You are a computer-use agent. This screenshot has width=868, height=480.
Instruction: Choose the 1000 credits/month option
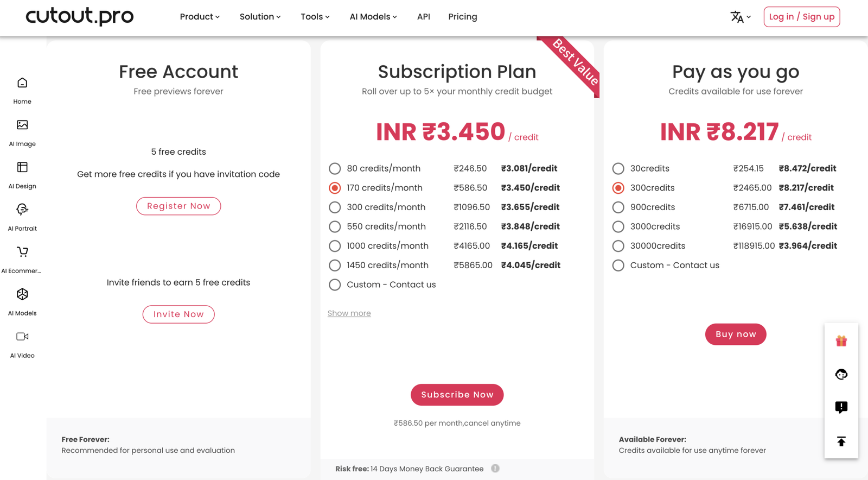point(335,246)
